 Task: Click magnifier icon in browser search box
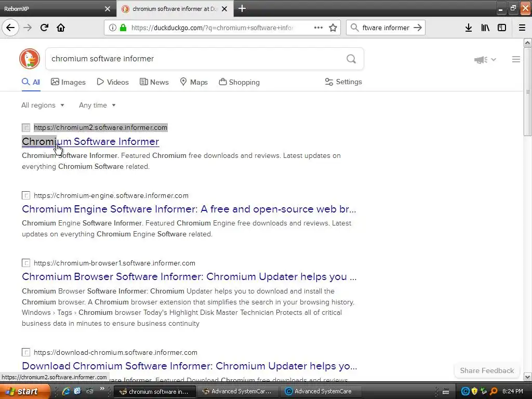pyautogui.click(x=354, y=28)
